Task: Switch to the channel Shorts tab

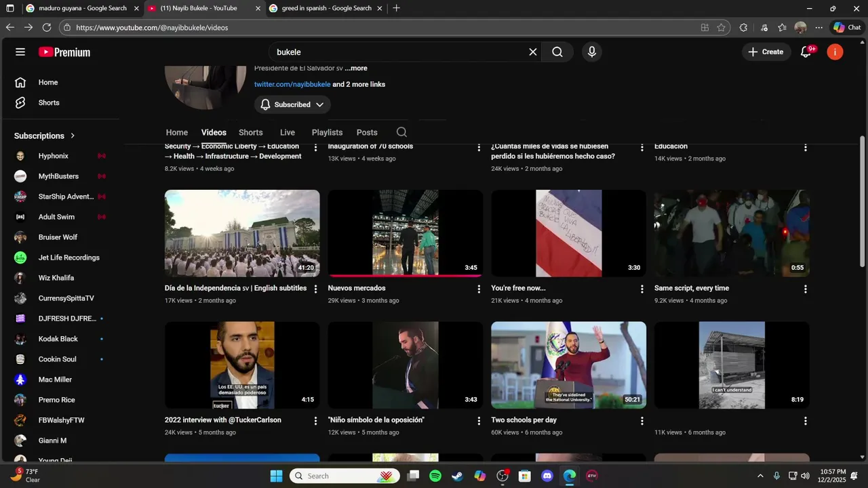Action: coord(250,132)
